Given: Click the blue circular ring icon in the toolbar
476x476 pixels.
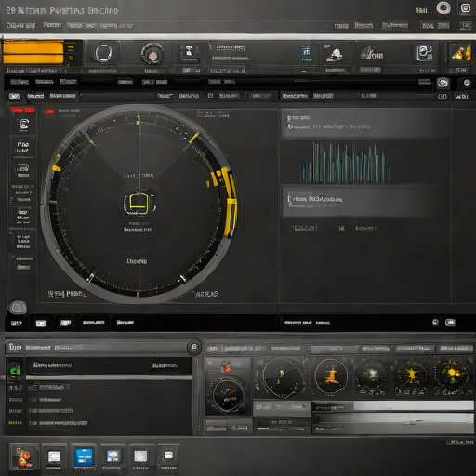Looking at the screenshot, I should pos(103,53).
